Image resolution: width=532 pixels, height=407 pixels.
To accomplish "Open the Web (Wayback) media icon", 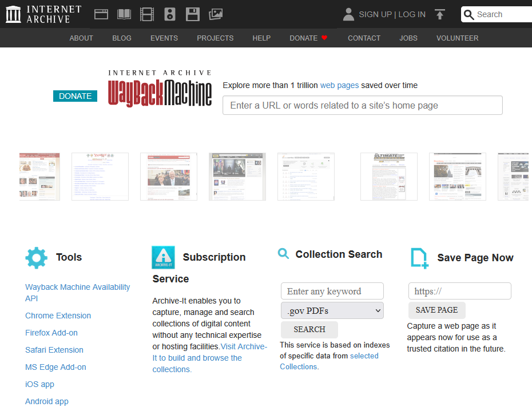I will [101, 14].
